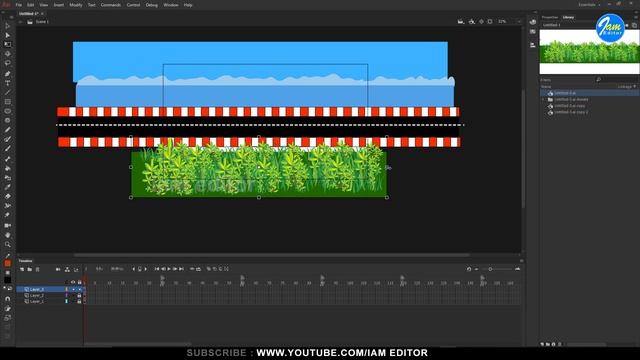This screenshot has width=640, height=360.
Task: Open the Window menu
Action: (x=171, y=5)
